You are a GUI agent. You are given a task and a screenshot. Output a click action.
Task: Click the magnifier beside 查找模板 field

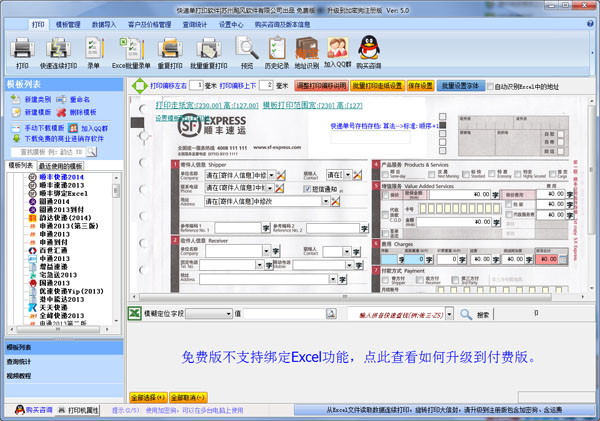(91, 152)
